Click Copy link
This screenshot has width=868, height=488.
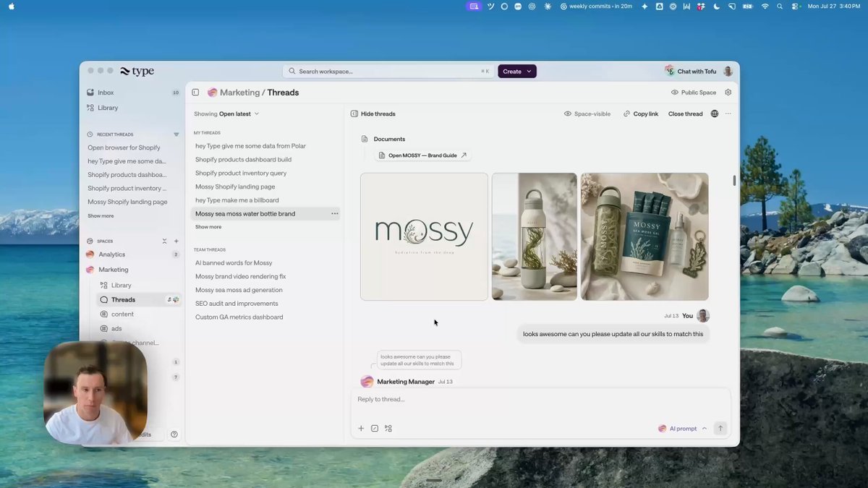pos(641,114)
